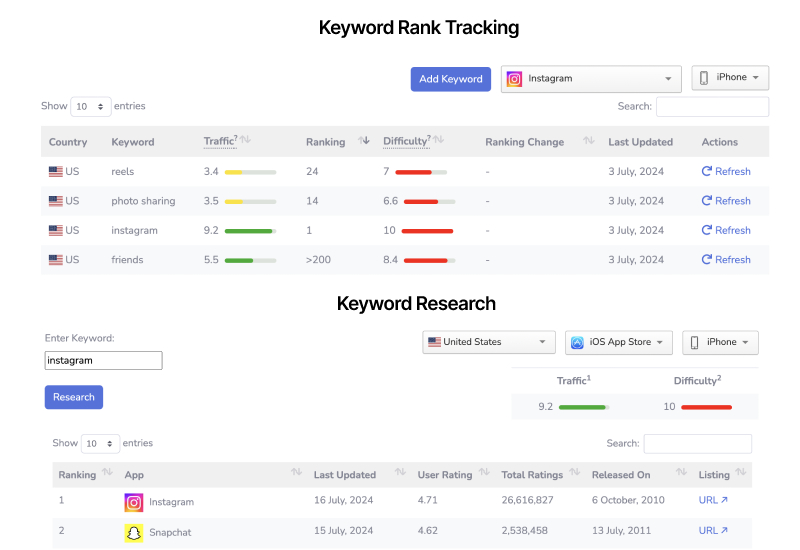Click US flag in the photo sharing row
Viewport: 800px width, 550px height.
(x=56, y=201)
